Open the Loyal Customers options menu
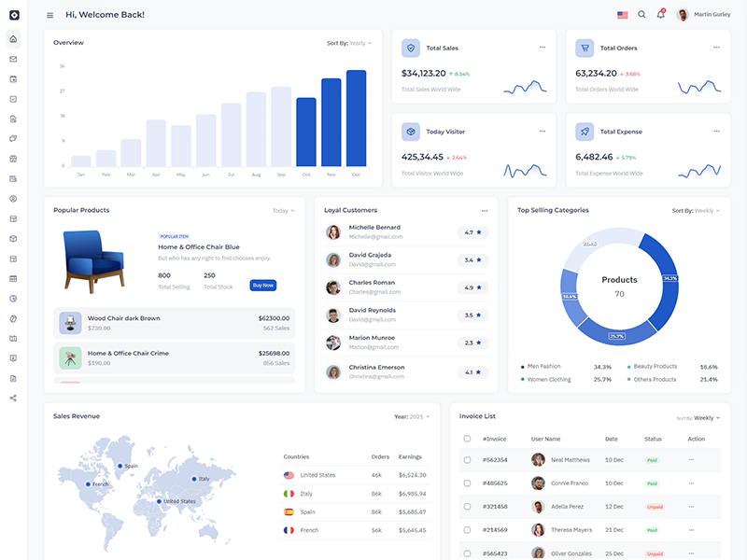747x560 pixels. point(485,211)
